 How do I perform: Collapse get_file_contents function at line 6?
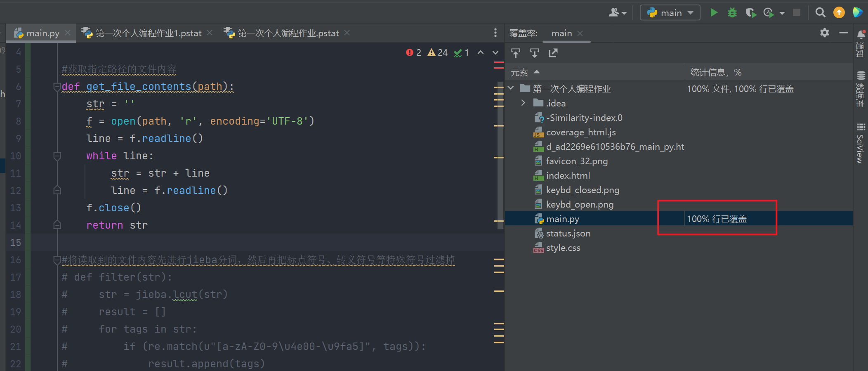tap(57, 87)
